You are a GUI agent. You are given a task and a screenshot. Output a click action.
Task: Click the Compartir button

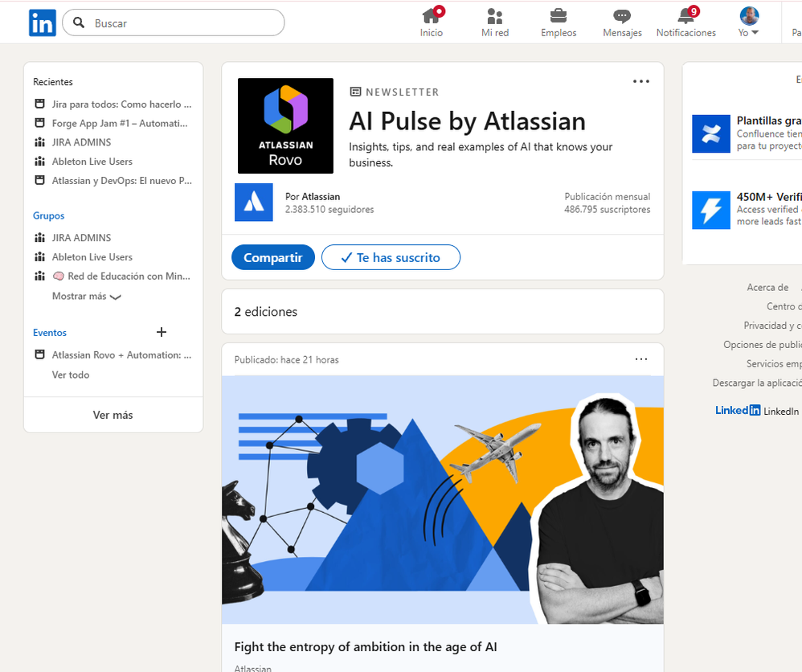coord(273,257)
